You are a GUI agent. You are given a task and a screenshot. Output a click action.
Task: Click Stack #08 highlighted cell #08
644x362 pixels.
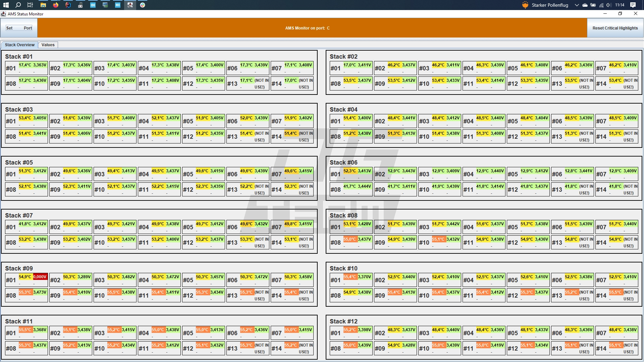350,242
